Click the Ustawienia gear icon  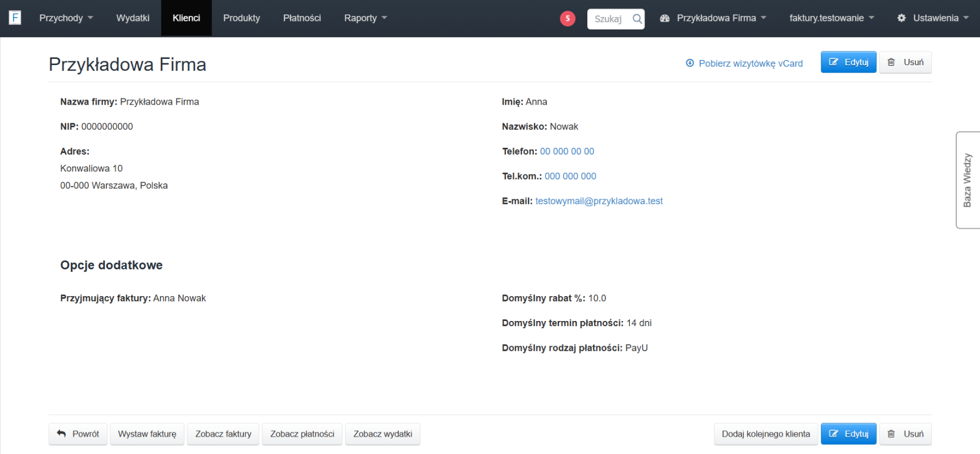901,18
